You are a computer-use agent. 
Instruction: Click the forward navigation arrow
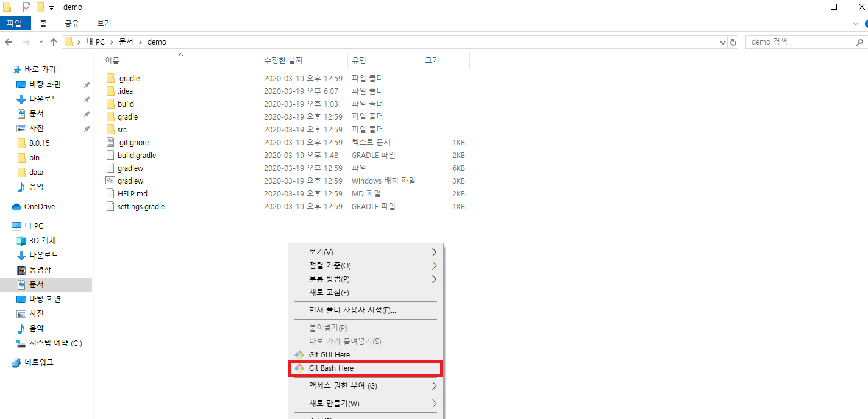point(26,42)
